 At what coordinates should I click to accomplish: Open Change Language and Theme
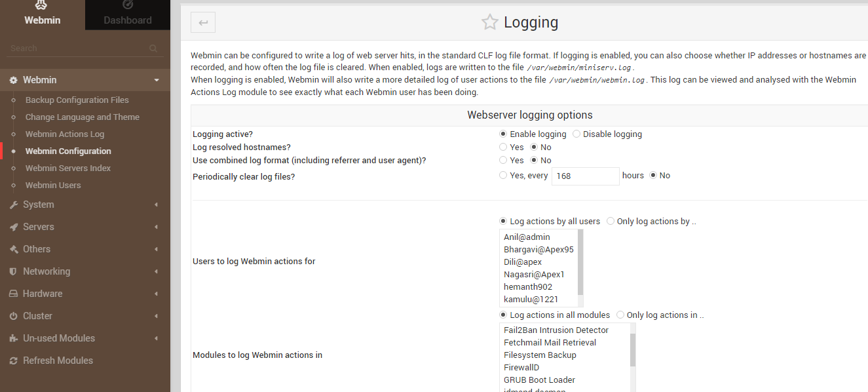click(x=82, y=117)
